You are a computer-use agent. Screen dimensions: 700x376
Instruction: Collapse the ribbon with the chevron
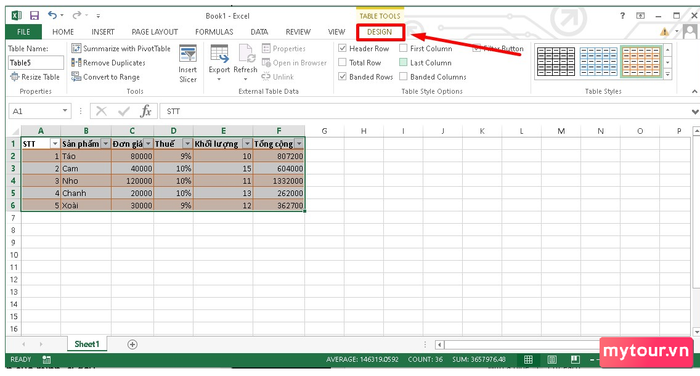[x=695, y=92]
